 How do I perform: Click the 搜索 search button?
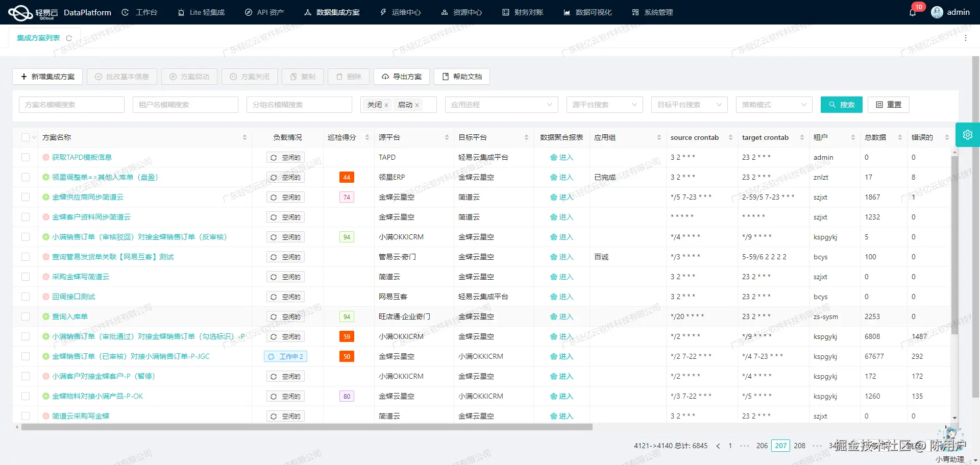pyautogui.click(x=841, y=105)
